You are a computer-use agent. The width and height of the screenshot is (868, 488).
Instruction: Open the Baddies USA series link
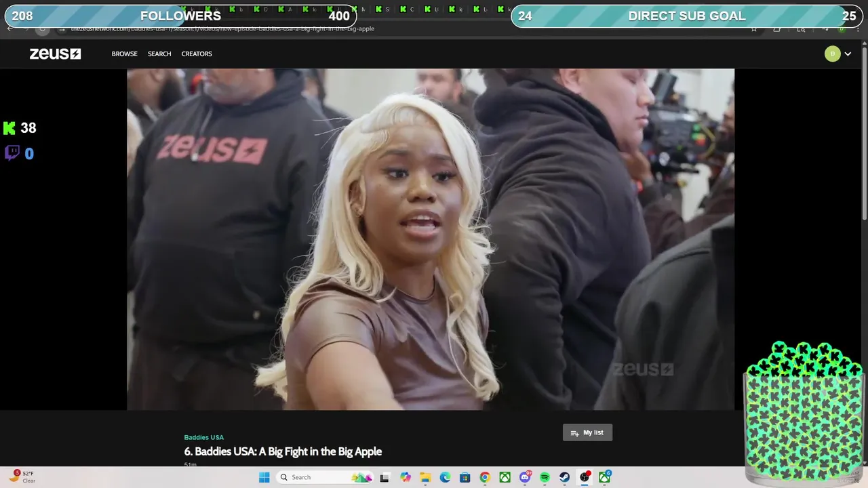click(x=203, y=437)
